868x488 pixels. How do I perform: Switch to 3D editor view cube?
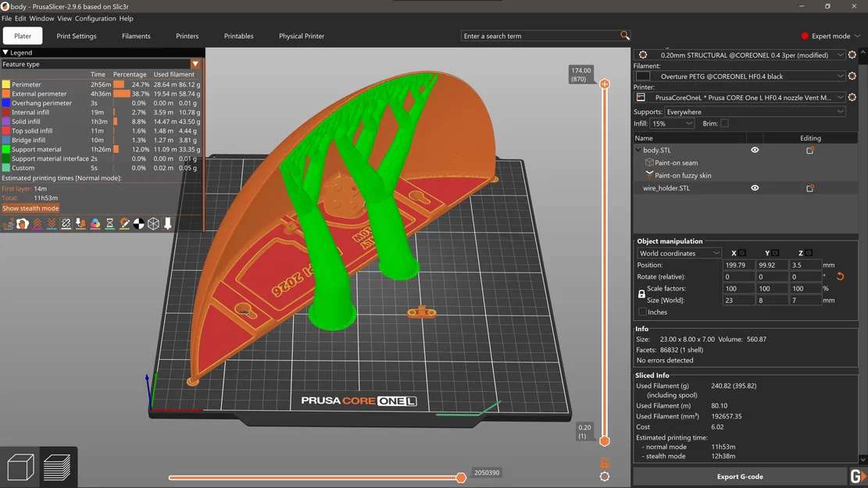(x=20, y=467)
